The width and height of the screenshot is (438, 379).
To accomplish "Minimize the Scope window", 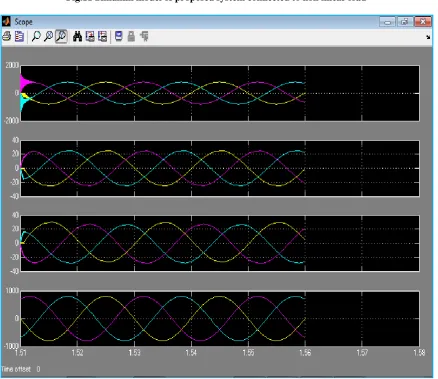I will [x=387, y=22].
